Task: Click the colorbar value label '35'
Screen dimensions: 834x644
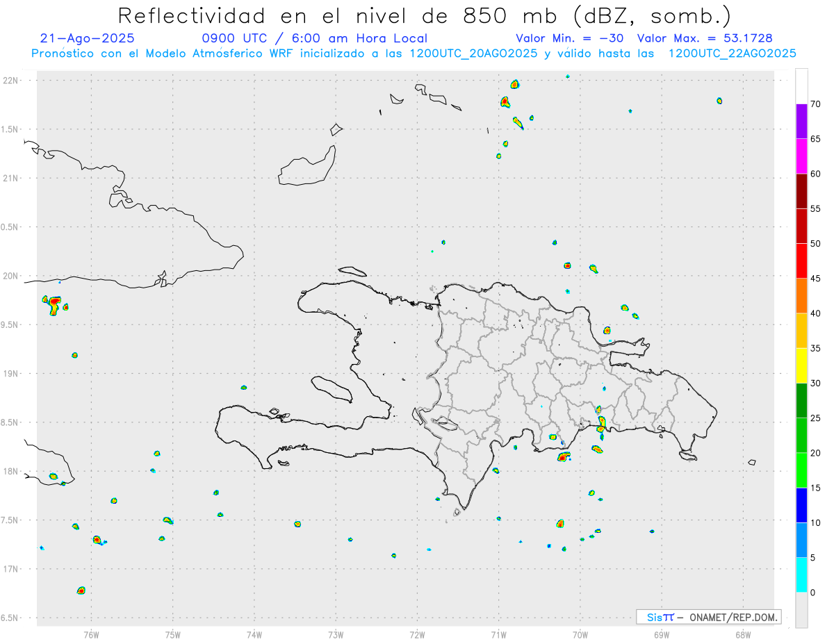Action: (815, 348)
